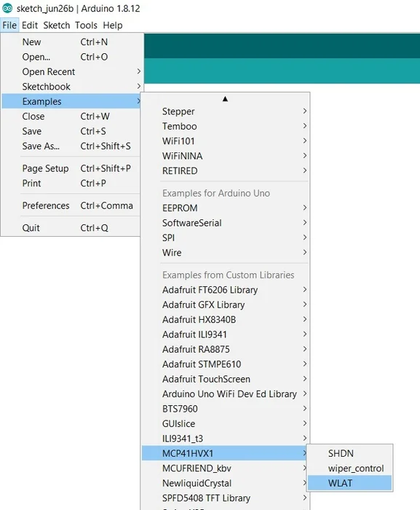Expand the Stepper examples

(226, 111)
